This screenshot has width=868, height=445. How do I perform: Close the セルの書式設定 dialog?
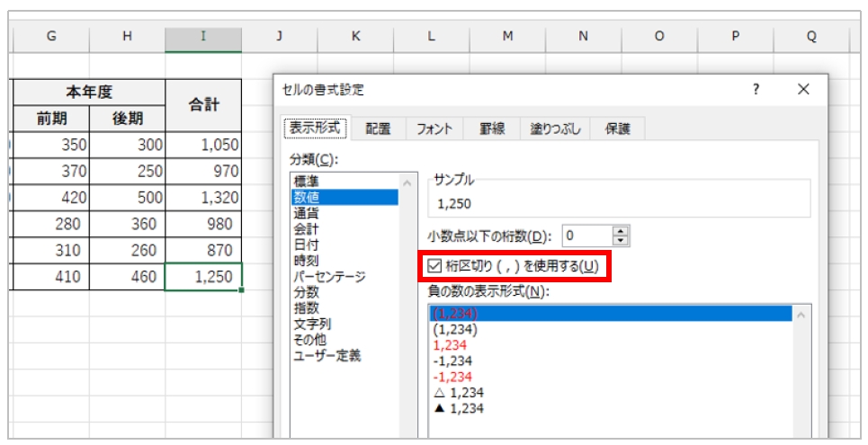(x=803, y=89)
